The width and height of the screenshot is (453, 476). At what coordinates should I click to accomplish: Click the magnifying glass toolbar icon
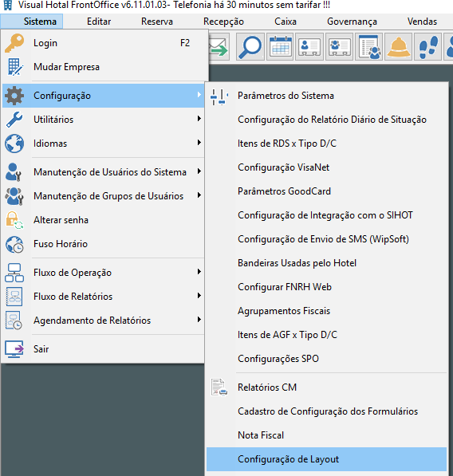coord(250,47)
